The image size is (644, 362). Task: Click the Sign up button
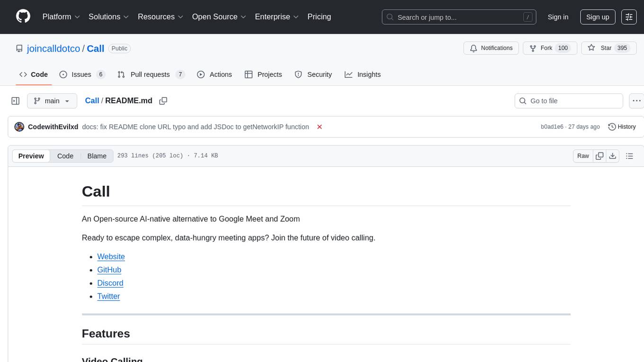point(598,17)
